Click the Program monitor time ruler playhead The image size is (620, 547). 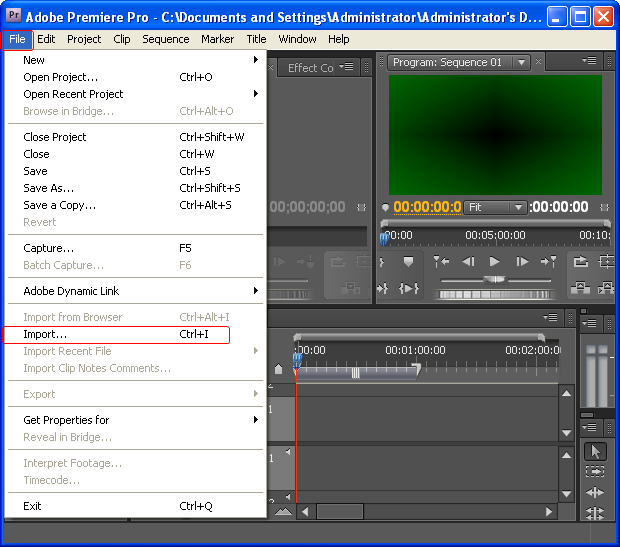click(x=384, y=238)
